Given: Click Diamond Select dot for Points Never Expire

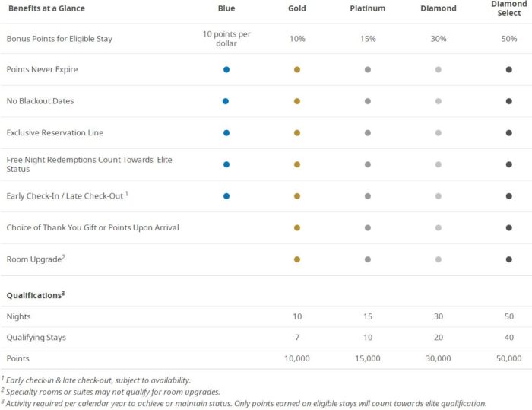Looking at the screenshot, I should [508, 69].
